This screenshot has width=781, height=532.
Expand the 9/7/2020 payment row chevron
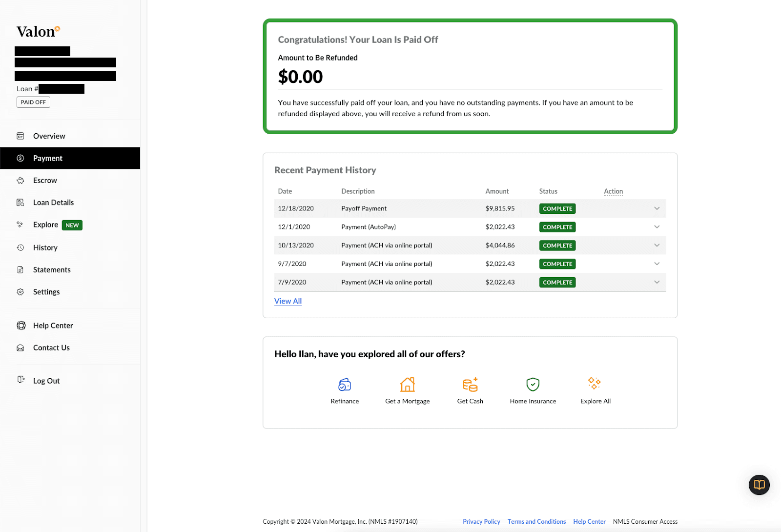coord(657,264)
